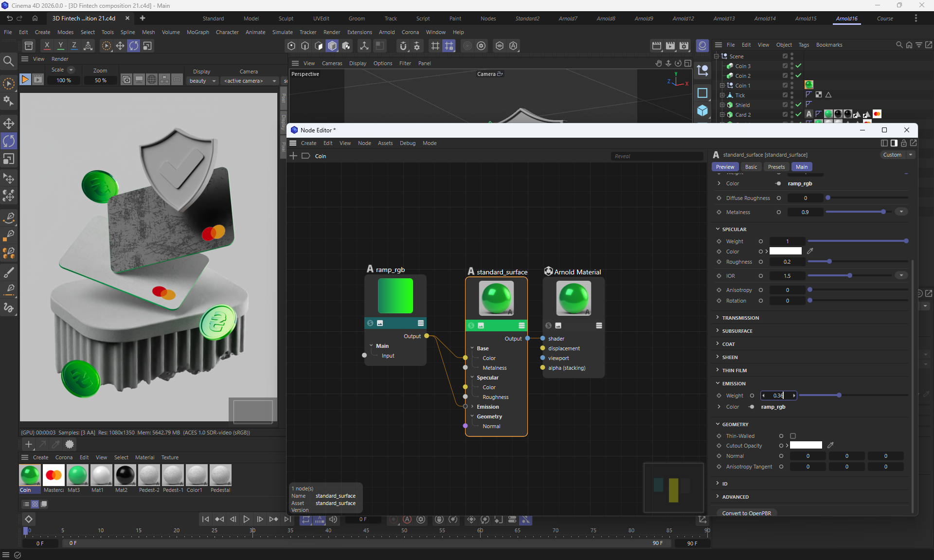Toggle the Shield object's green checkmark
The width and height of the screenshot is (934, 560).
pos(798,105)
